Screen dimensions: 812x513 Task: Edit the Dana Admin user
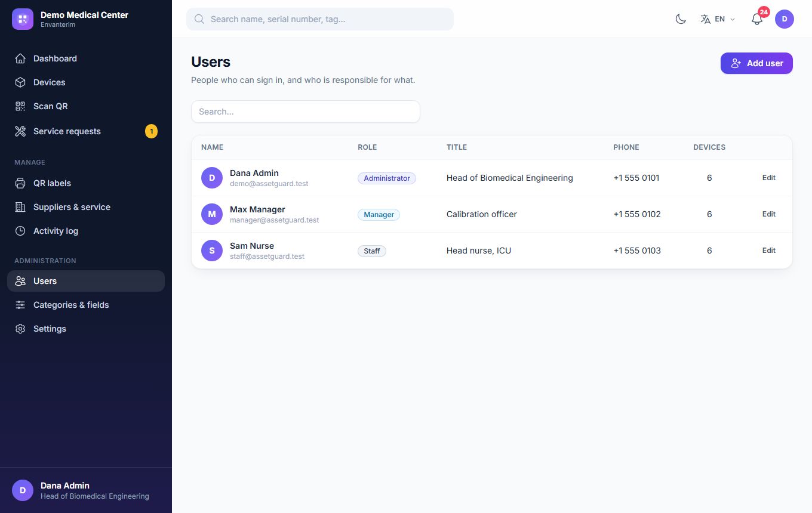[769, 178]
